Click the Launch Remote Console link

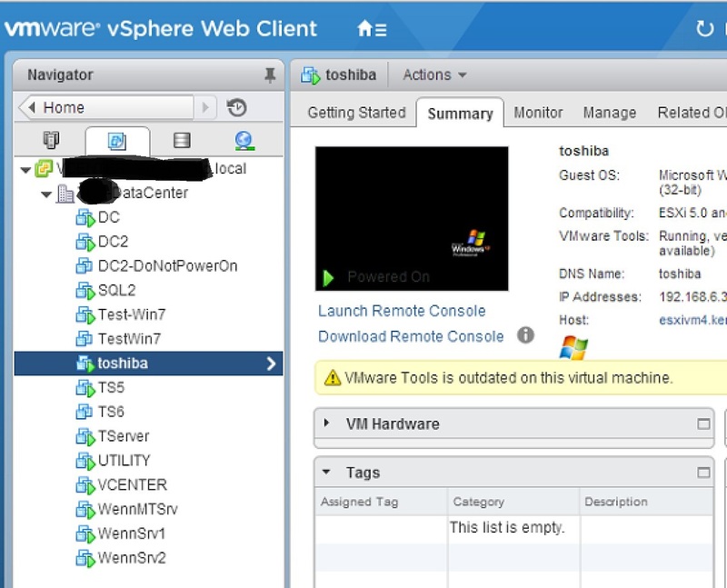pos(401,311)
